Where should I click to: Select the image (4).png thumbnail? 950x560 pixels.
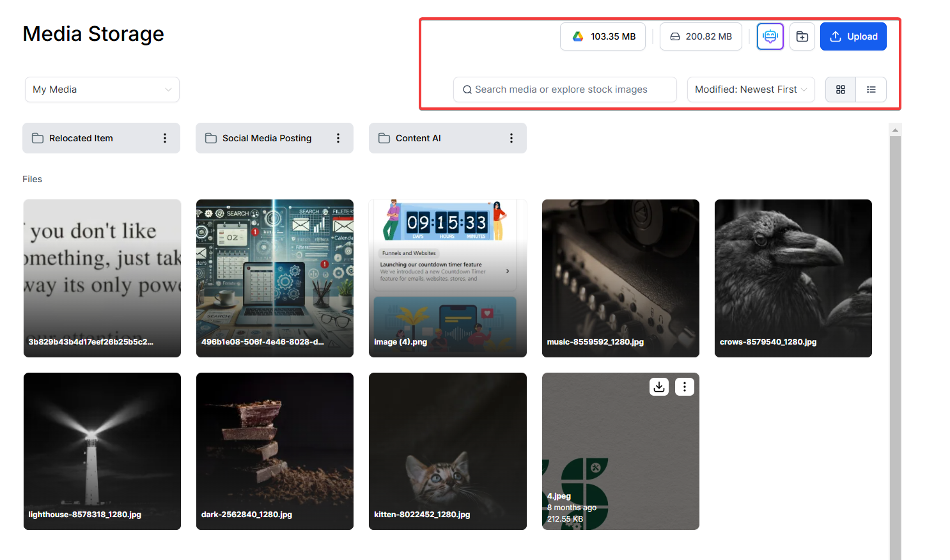[448, 278]
